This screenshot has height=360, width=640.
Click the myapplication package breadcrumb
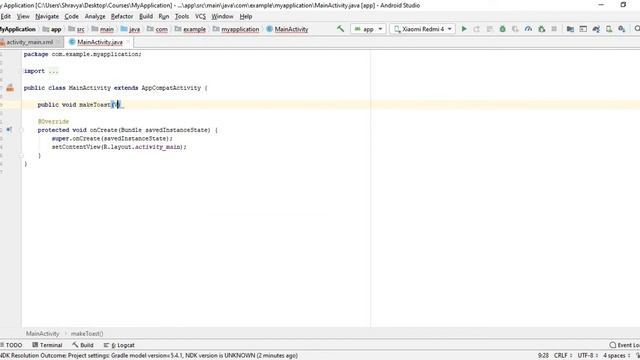pos(236,29)
